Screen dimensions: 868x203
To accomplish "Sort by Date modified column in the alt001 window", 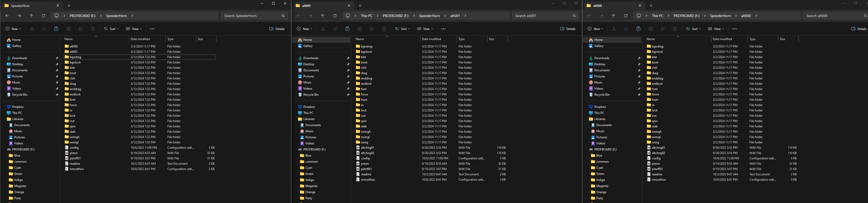I will [x=431, y=39].
